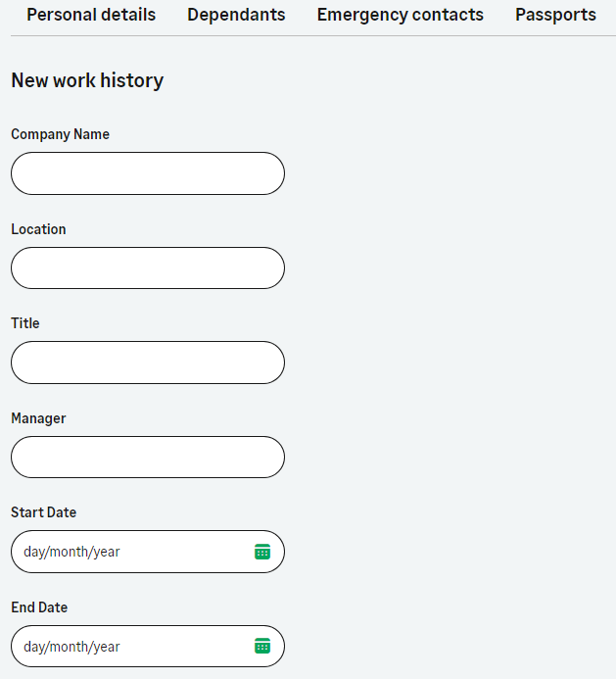Click the "Company Name" label text
616x679 pixels.
point(60,134)
